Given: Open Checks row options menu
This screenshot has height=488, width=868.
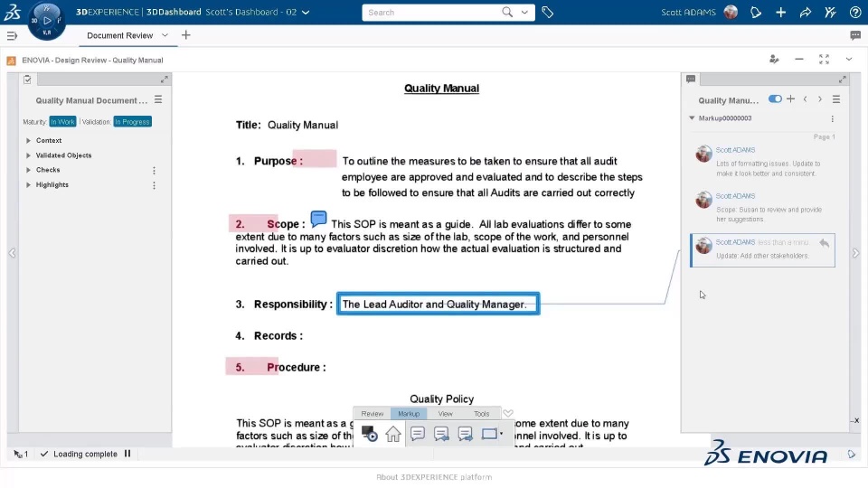Looking at the screenshot, I should pos(154,171).
